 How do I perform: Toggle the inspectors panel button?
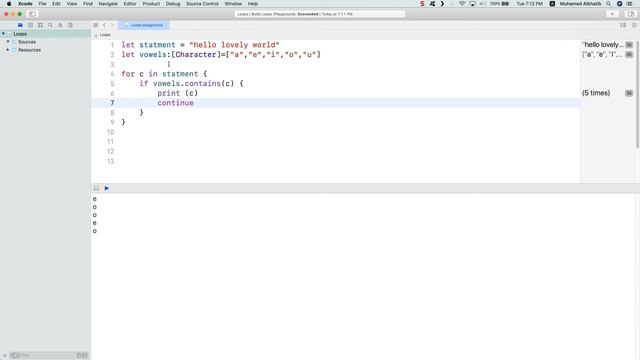[x=631, y=14]
